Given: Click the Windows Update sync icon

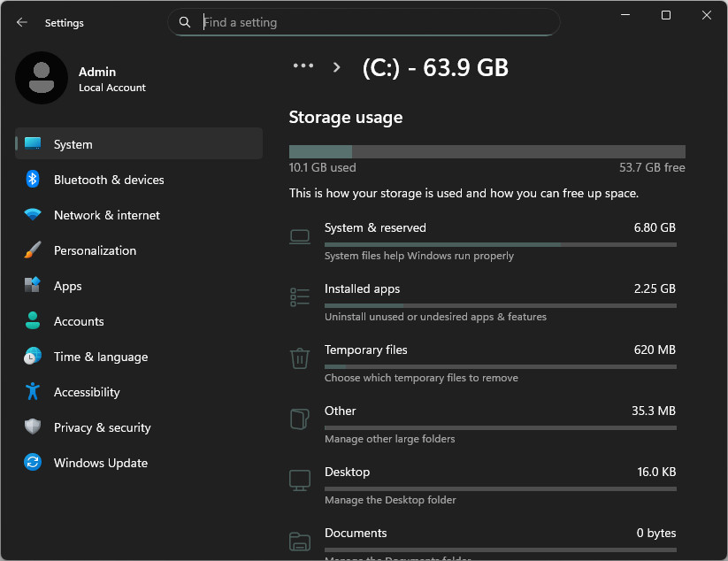Looking at the screenshot, I should 33,462.
